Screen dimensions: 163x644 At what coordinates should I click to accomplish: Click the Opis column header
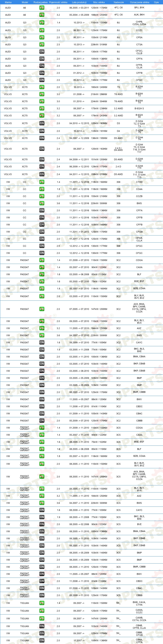(x=156, y=2)
